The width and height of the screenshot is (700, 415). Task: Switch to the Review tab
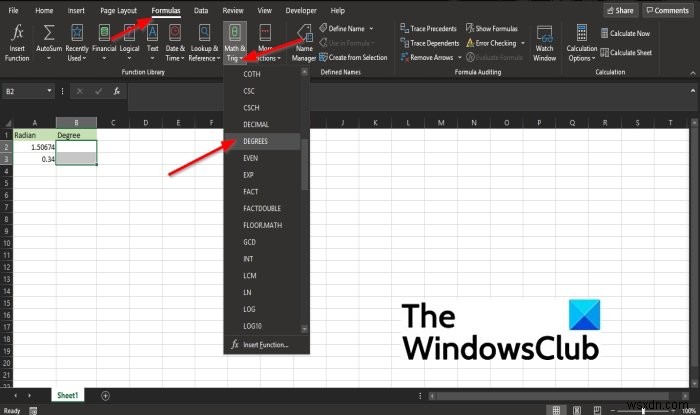pos(233,10)
